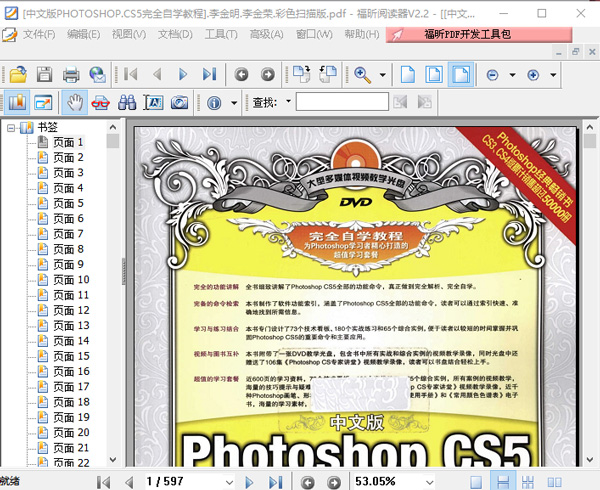This screenshot has height=490, width=600.
Task: Open the 帮助(H) menu
Action: (362, 34)
